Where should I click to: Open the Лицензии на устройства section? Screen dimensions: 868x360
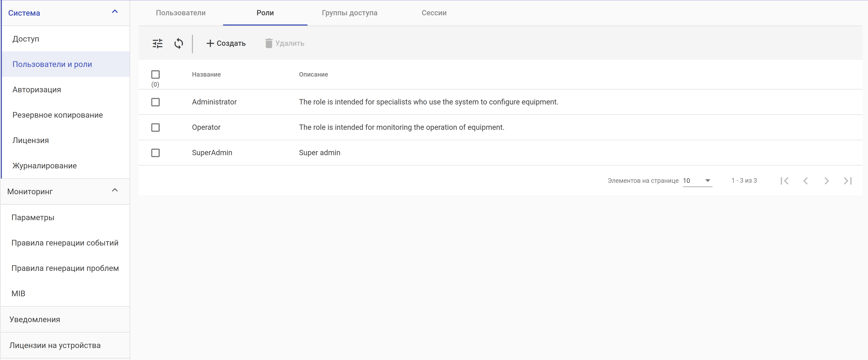55,345
